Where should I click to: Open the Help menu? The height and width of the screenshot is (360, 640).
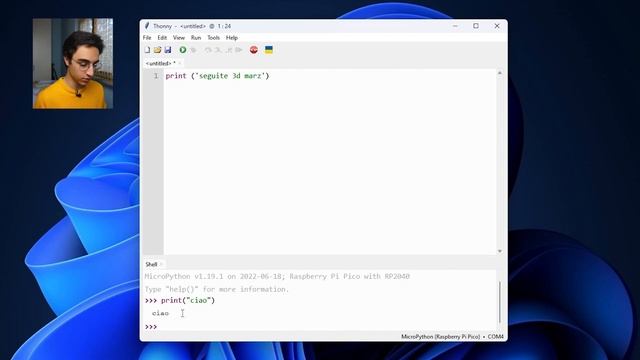(x=232, y=38)
